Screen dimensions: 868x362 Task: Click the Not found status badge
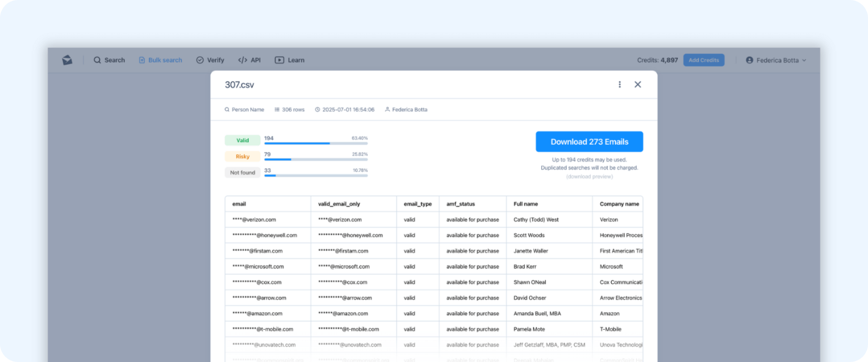(242, 172)
